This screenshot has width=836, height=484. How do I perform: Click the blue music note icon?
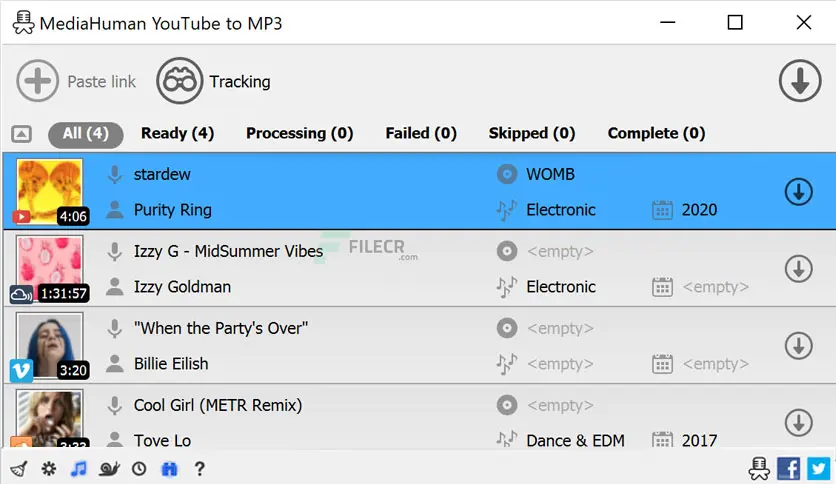79,468
